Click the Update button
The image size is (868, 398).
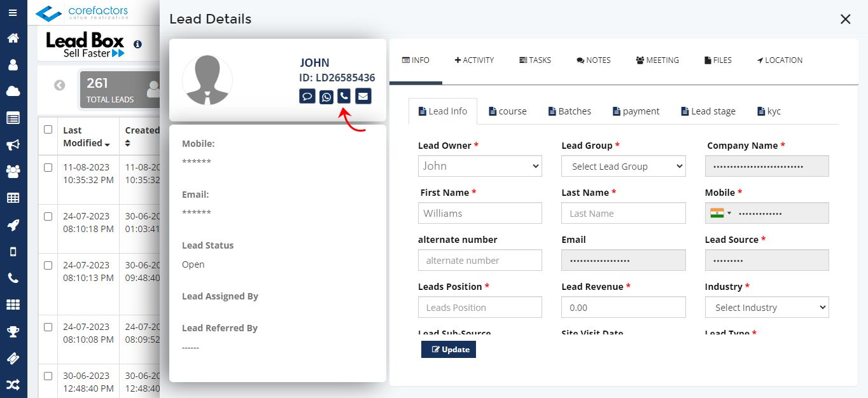point(449,349)
